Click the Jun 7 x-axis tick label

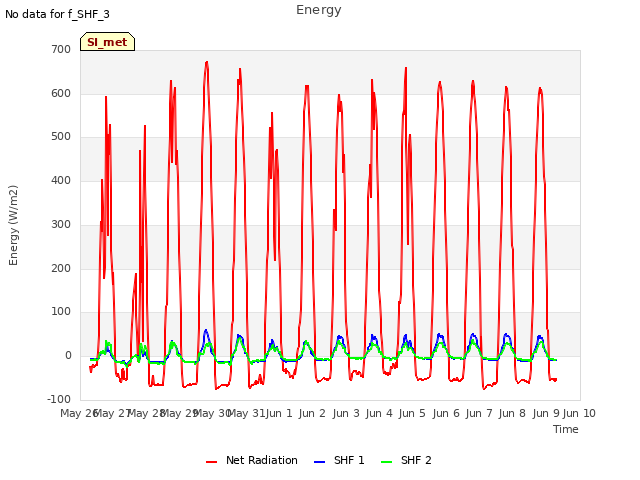[479, 413]
